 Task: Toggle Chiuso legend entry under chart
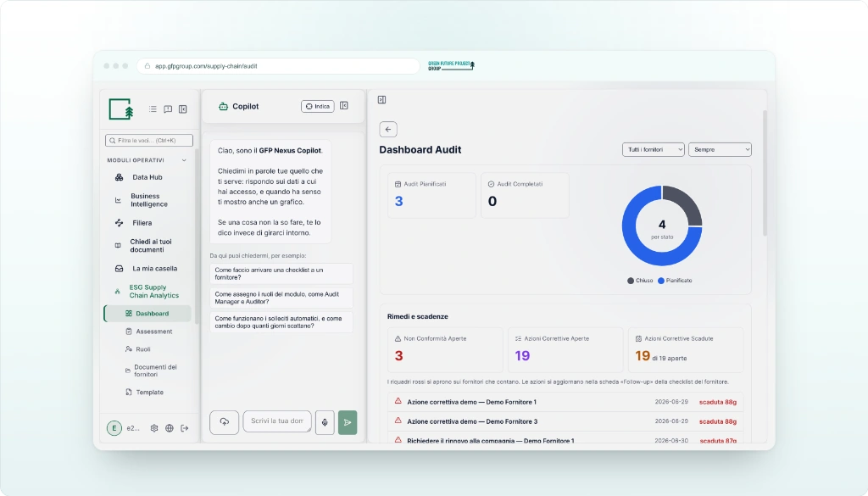point(640,281)
